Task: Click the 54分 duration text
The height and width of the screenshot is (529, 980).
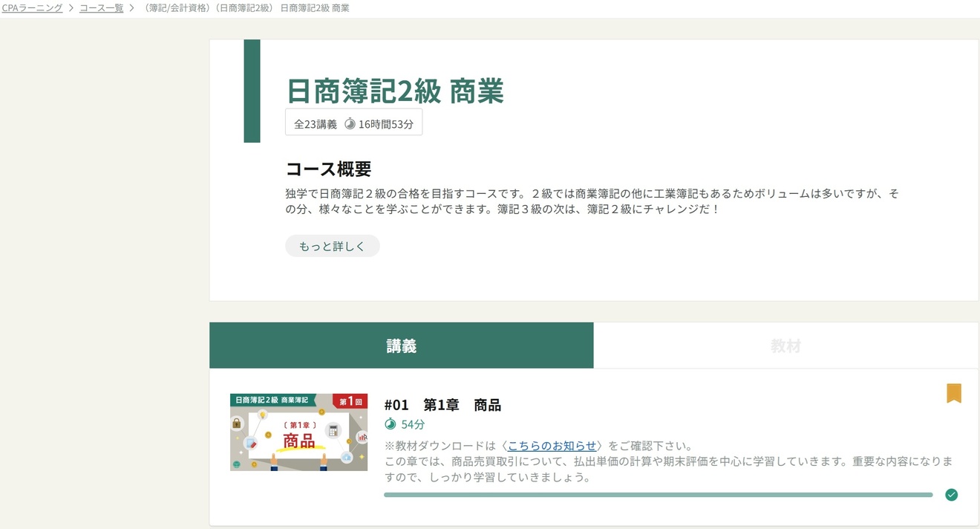Action: tap(413, 424)
